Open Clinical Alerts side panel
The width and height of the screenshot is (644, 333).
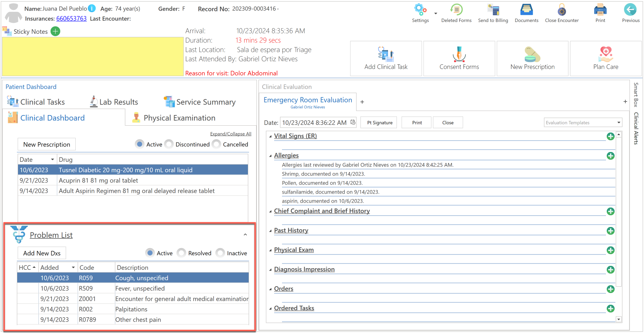[x=636, y=128]
